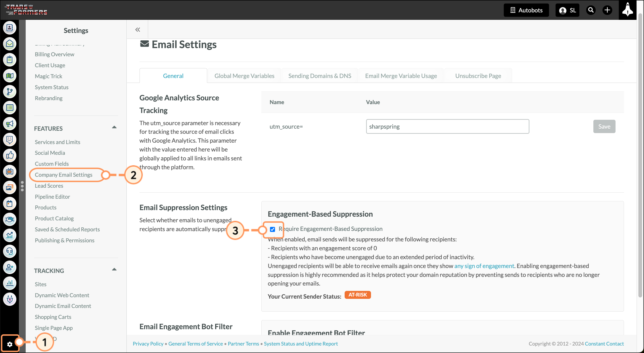Open the smiley chat bubble icon
644x353 pixels.
point(10,140)
